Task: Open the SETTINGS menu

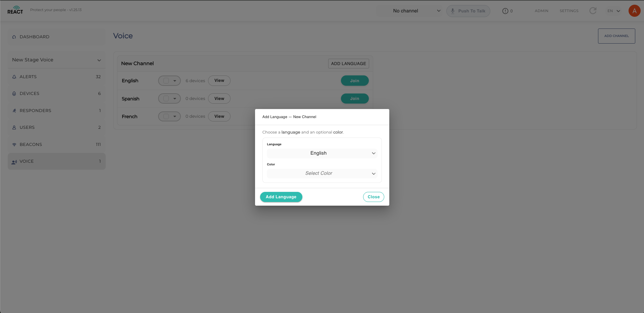Action: coord(569,11)
